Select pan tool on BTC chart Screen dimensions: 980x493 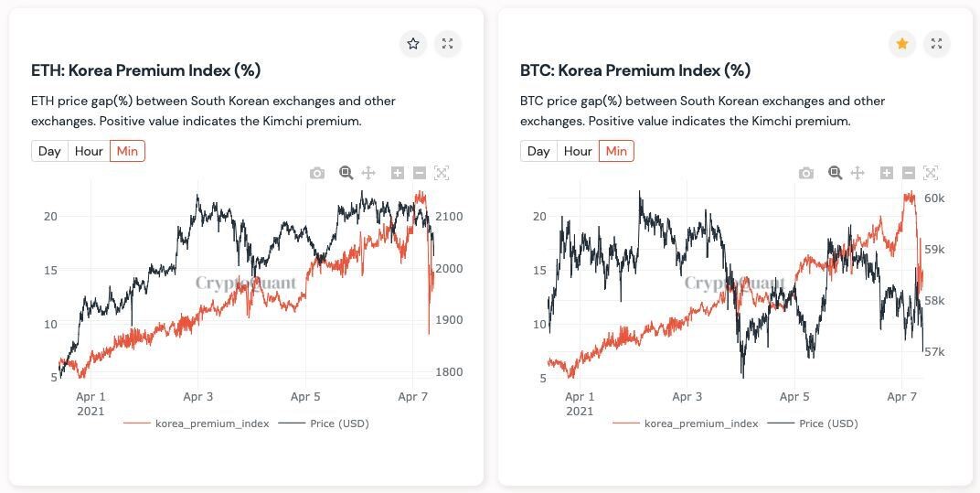[857, 173]
